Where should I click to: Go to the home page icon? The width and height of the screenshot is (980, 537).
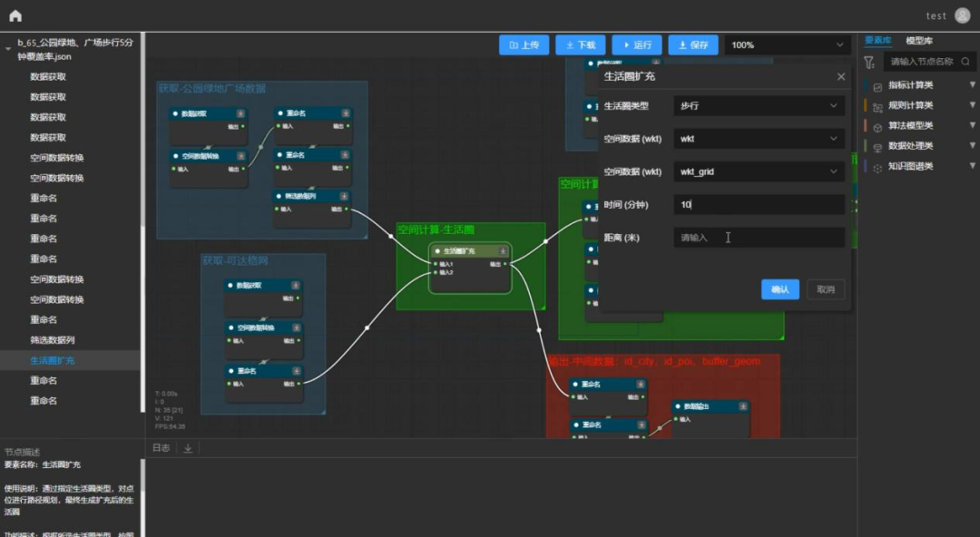pos(15,15)
